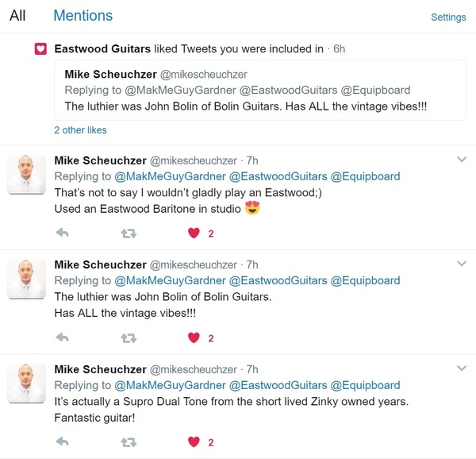
Task: Expand the chevron menu on the Eastwood Baritone tweet
Action: 462,159
